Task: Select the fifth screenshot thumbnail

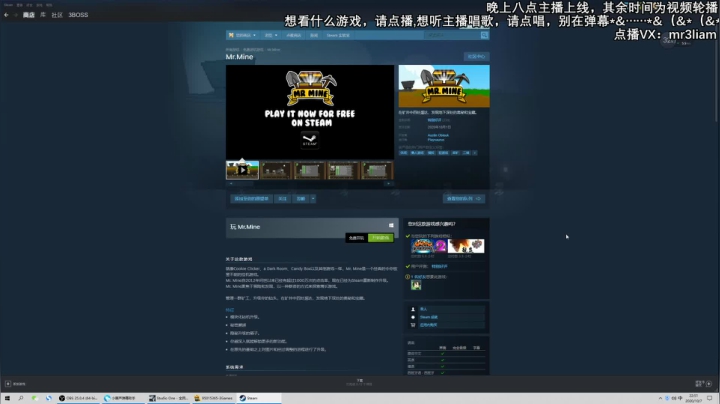Action: [377, 170]
